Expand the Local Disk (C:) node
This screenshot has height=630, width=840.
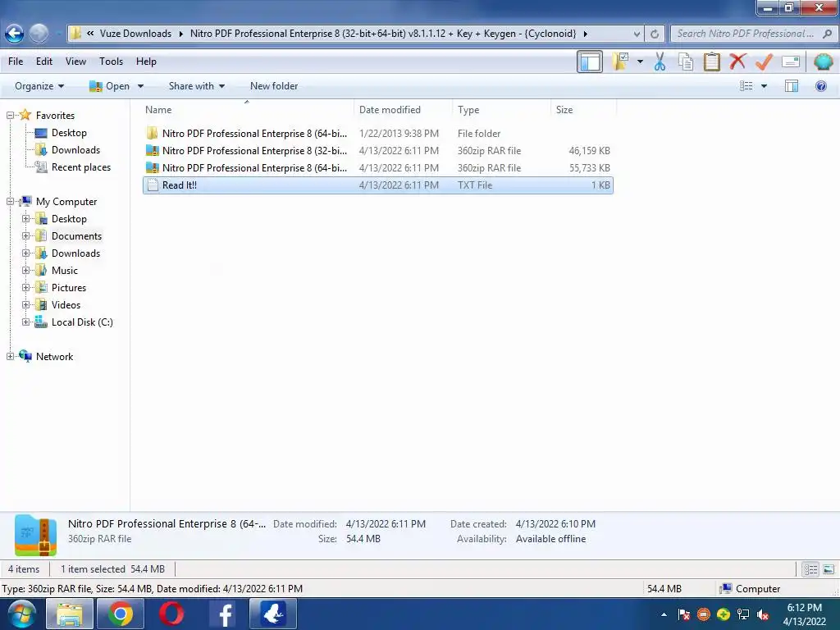(25, 322)
